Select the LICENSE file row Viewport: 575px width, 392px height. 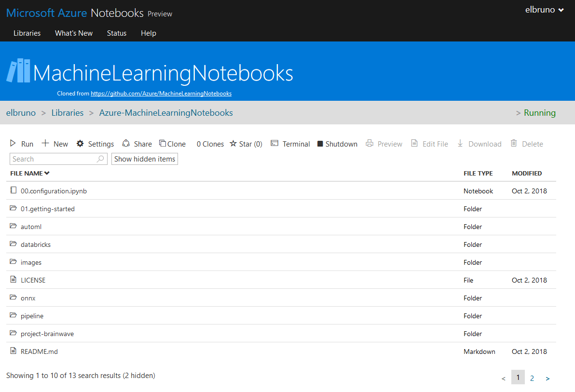(x=33, y=280)
